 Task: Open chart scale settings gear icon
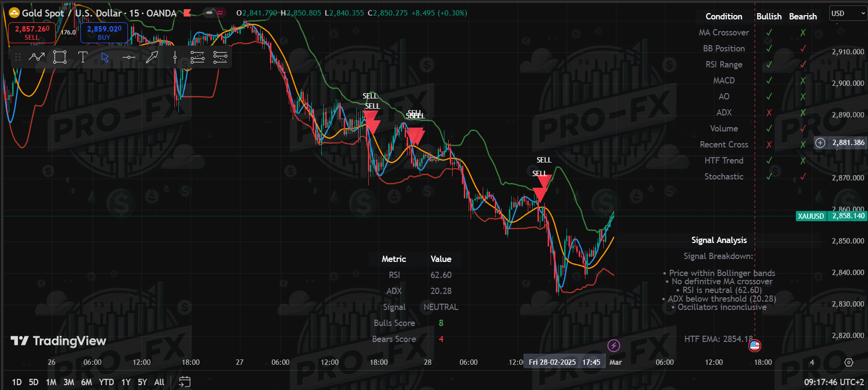[x=849, y=362]
